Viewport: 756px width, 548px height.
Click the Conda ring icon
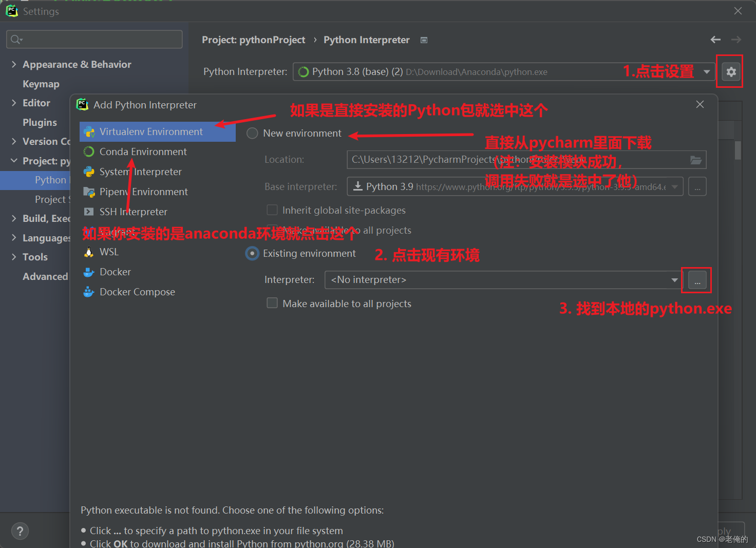89,152
